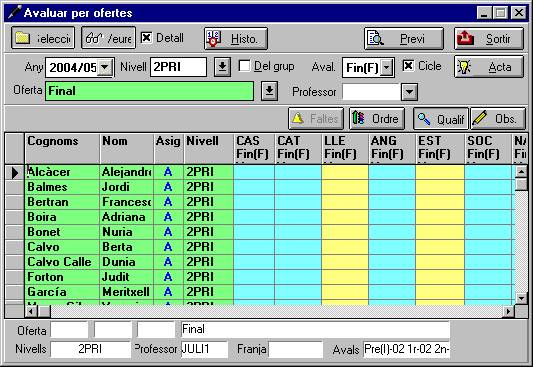This screenshot has height=367, width=533.
Task: Click the Nivell lookup arrow button
Action: point(222,67)
